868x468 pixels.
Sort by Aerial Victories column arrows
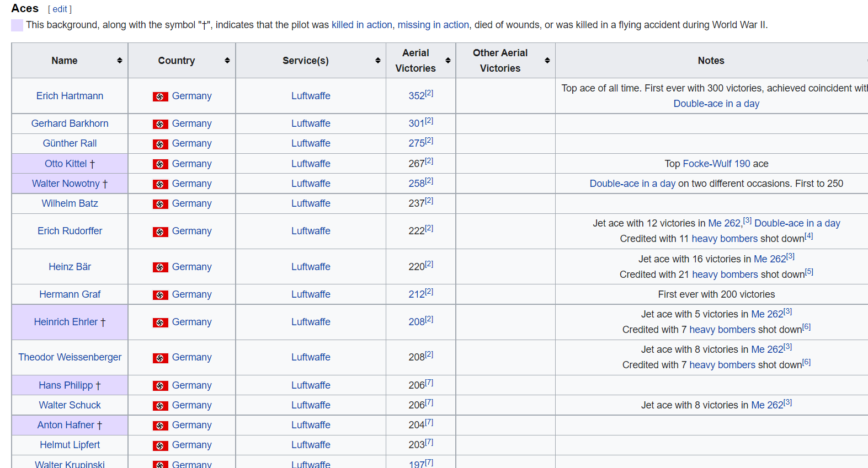tap(448, 61)
